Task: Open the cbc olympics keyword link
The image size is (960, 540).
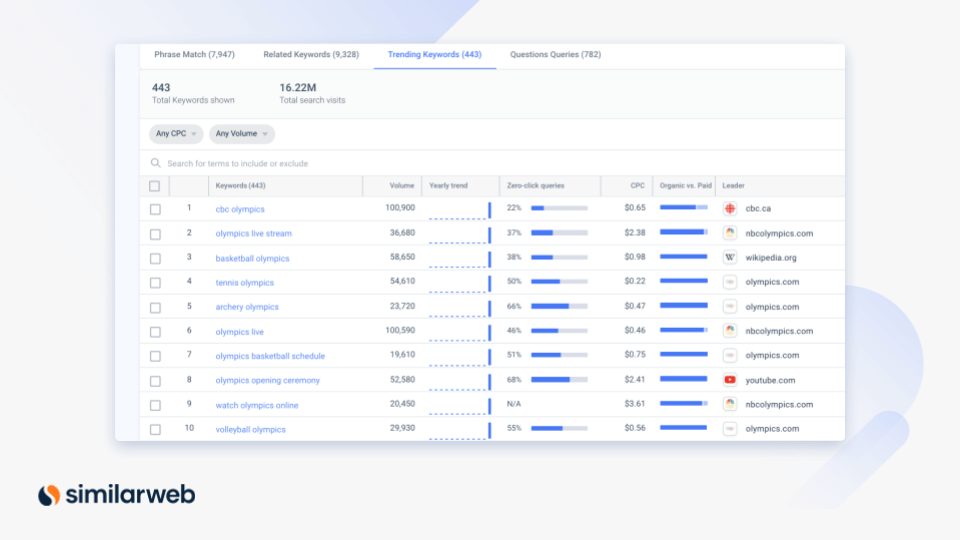Action: click(240, 209)
